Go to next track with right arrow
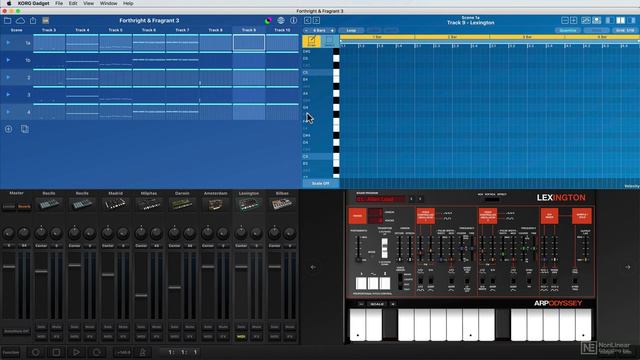The width and height of the screenshot is (640, 360). pyautogui.click(x=316, y=20)
